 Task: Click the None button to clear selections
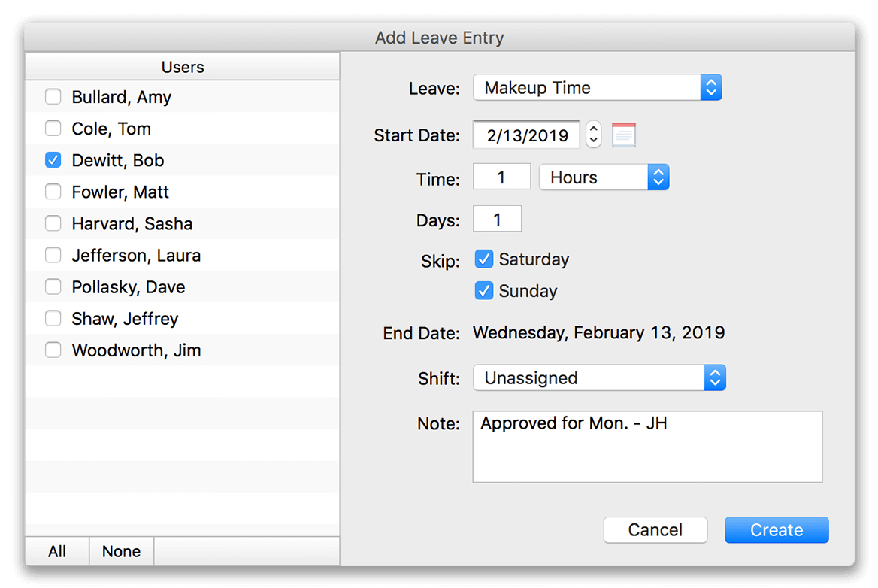(x=121, y=551)
